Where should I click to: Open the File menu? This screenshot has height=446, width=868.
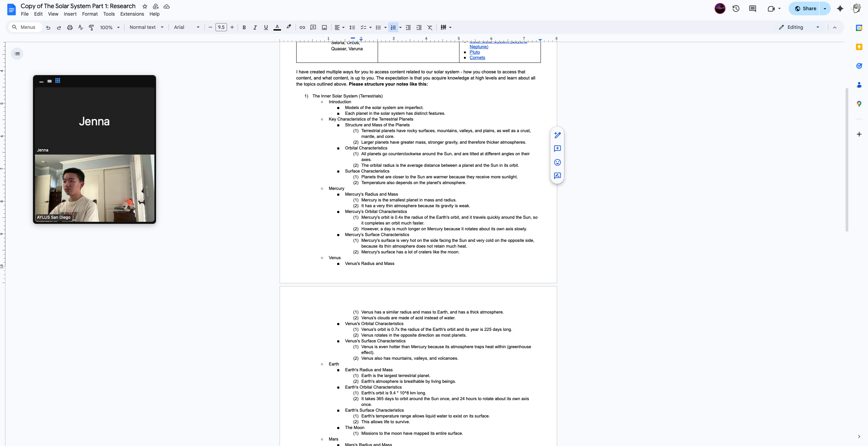click(x=25, y=14)
